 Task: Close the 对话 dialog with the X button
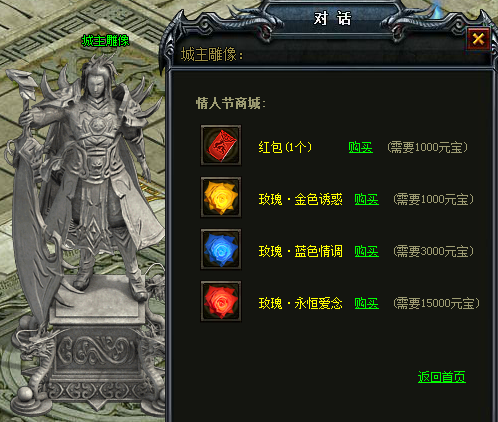point(478,39)
